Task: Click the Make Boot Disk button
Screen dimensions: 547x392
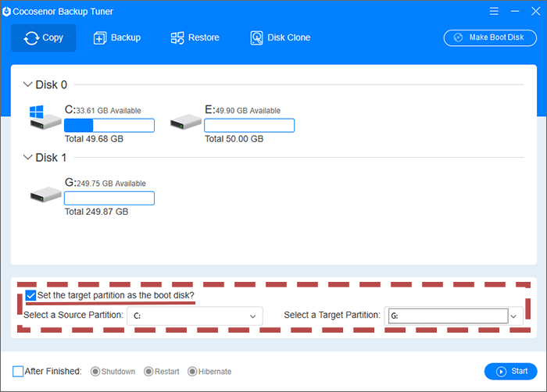Action: 490,37
